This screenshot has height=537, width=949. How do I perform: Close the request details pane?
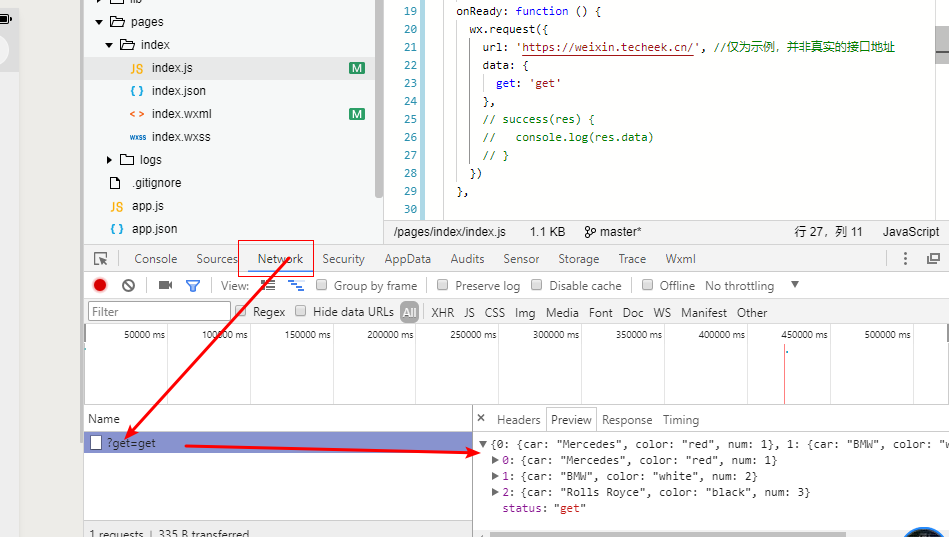point(481,419)
